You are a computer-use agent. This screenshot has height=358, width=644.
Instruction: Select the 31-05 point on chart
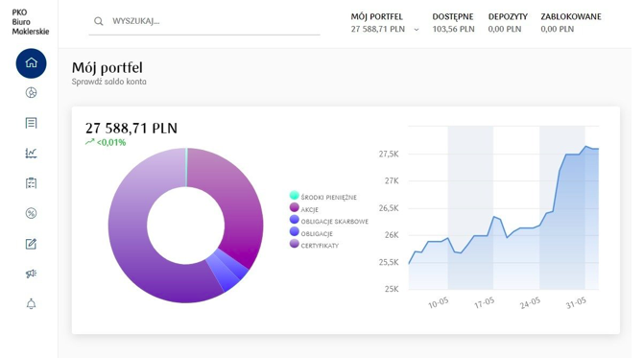(576, 303)
